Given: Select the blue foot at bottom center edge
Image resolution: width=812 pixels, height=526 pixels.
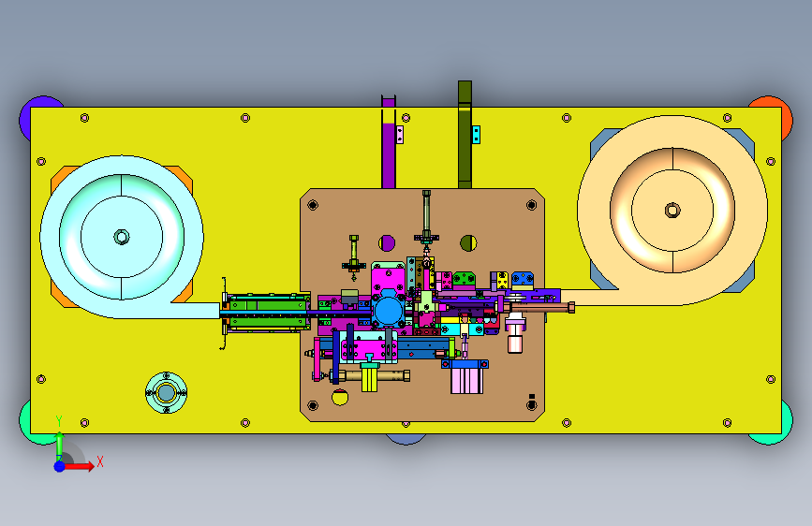Looking at the screenshot, I should 406,439.
